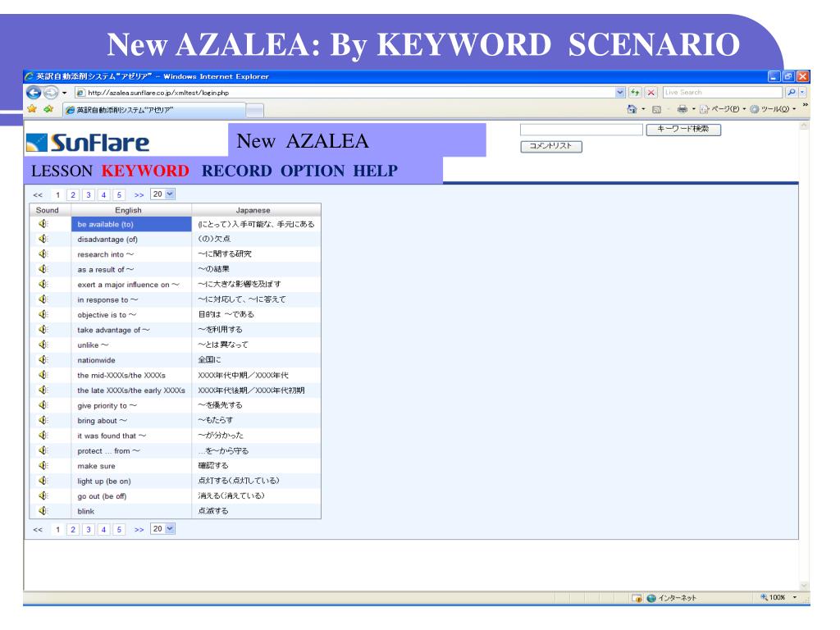Play sound for 'research into'
Image resolution: width=840 pixels, height=630 pixels.
click(x=43, y=254)
